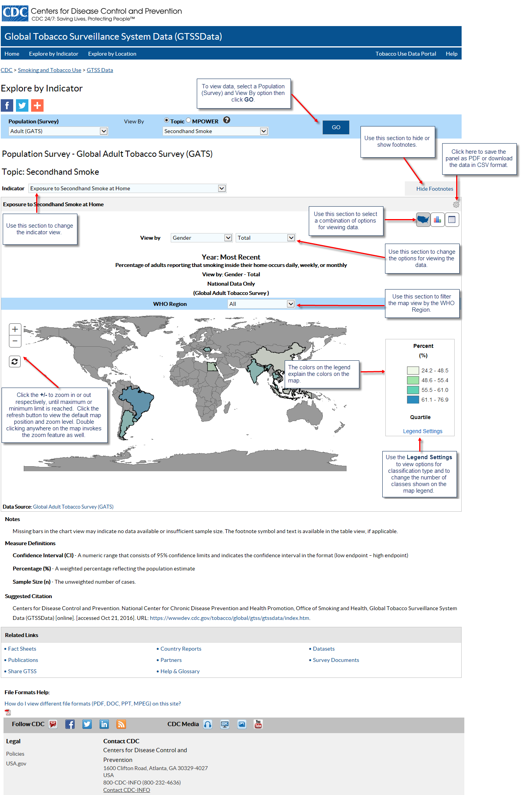The image size is (532, 795).
Task: Click the map zoom out minus button
Action: tap(15, 341)
